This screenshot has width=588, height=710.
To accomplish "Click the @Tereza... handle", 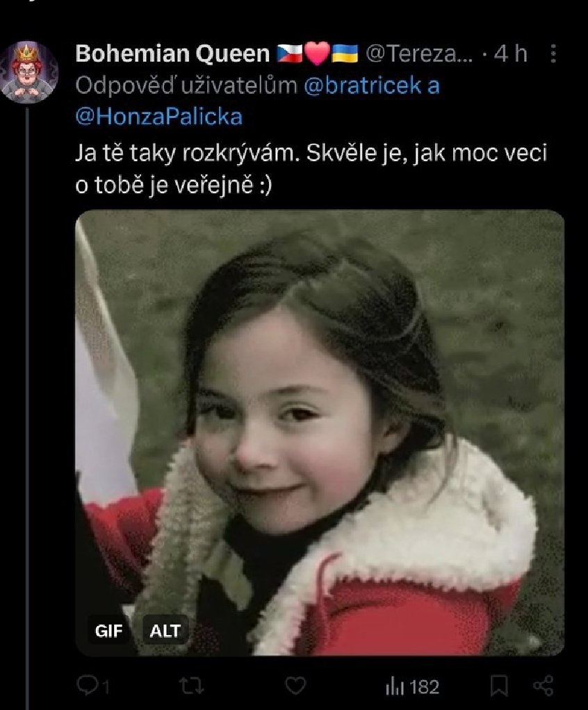I will click(x=418, y=53).
